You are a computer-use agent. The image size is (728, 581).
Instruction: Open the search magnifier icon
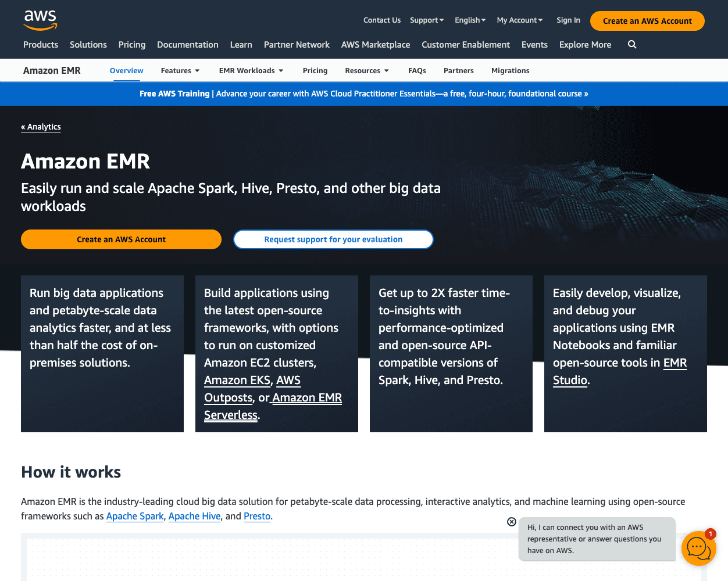(632, 45)
